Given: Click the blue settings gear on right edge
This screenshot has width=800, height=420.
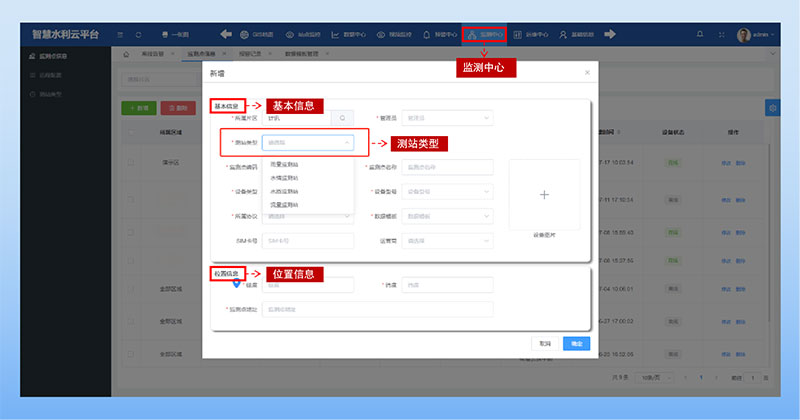Looking at the screenshot, I should pos(771,107).
